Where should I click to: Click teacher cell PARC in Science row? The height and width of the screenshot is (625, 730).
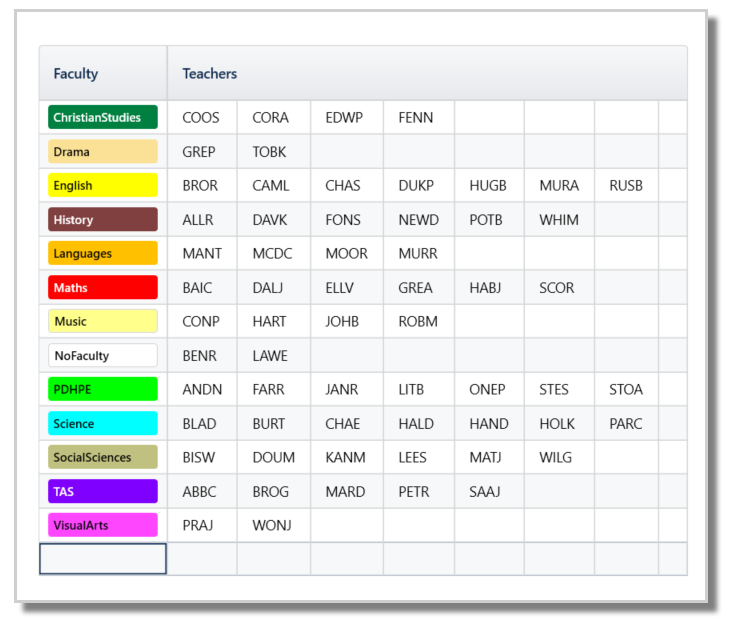(x=626, y=423)
